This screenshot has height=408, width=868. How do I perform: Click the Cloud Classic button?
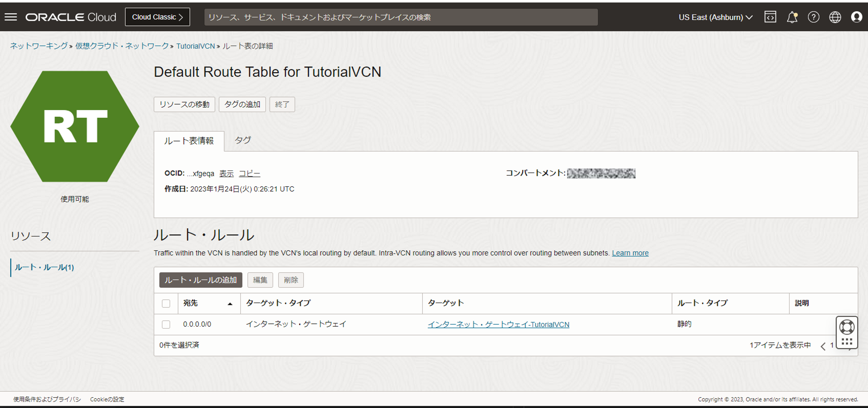157,17
